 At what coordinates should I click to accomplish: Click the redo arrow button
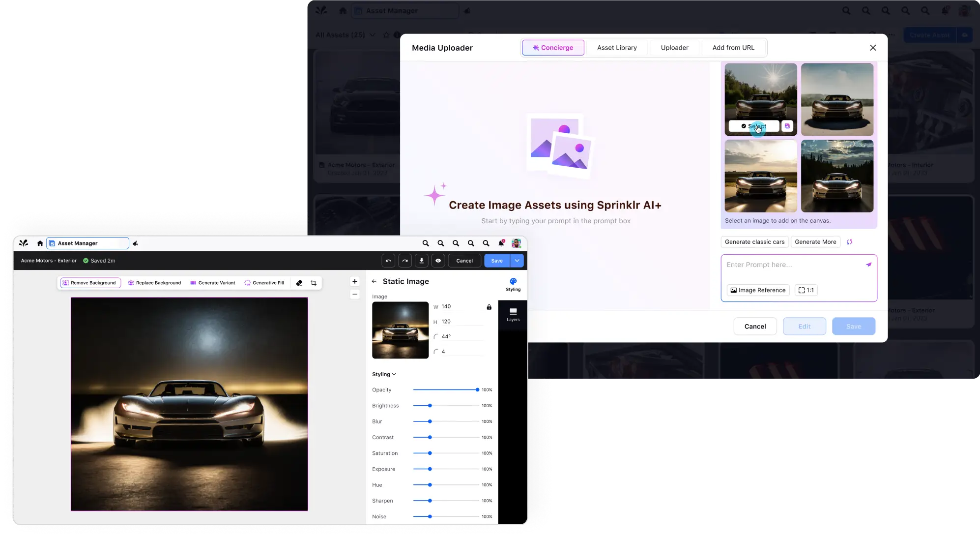(x=405, y=261)
